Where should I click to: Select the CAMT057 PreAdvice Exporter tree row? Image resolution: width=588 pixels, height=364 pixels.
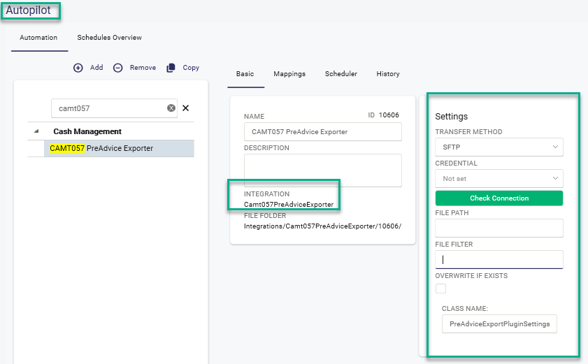point(119,148)
